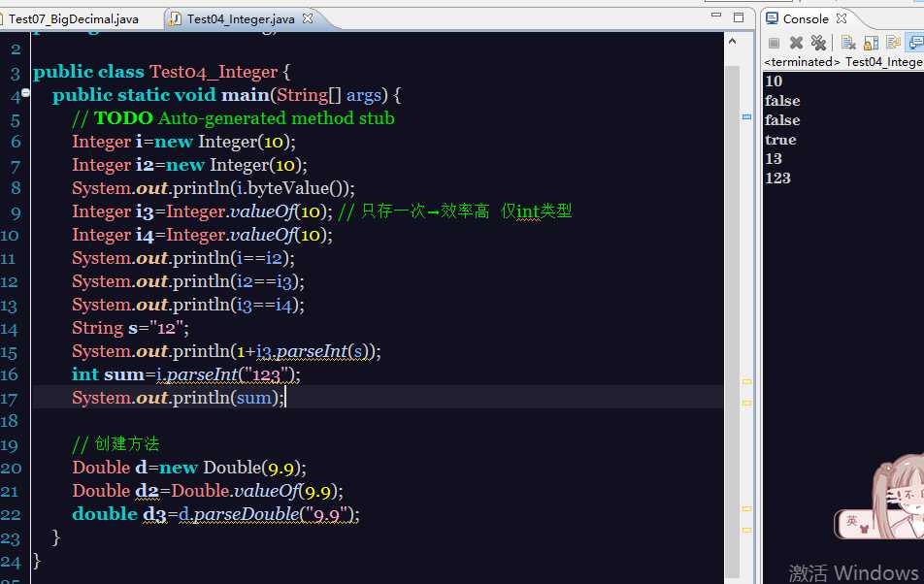924x584 pixels.
Task: Click Remove Launch icon in Console
Action: 796,43
